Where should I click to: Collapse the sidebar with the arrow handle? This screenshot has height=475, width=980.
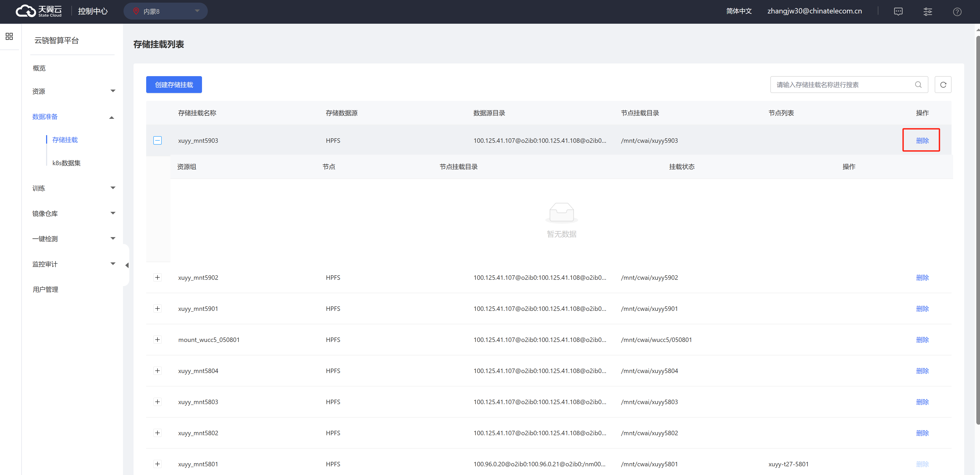[x=127, y=265]
